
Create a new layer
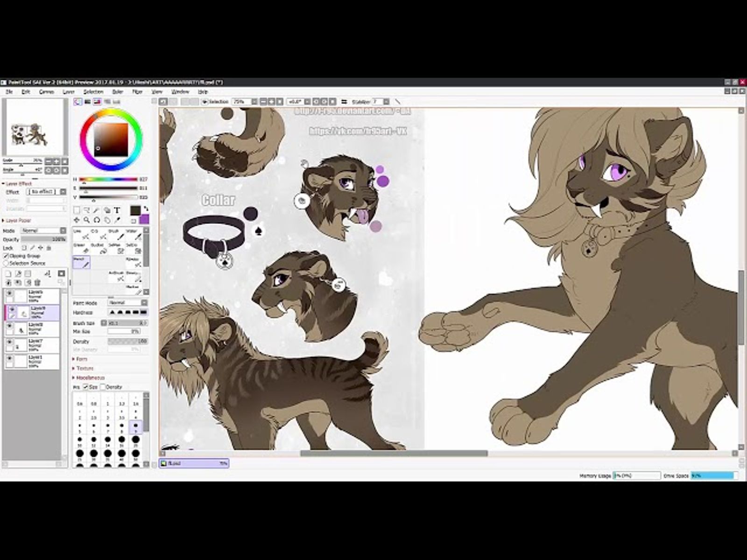click(8, 274)
